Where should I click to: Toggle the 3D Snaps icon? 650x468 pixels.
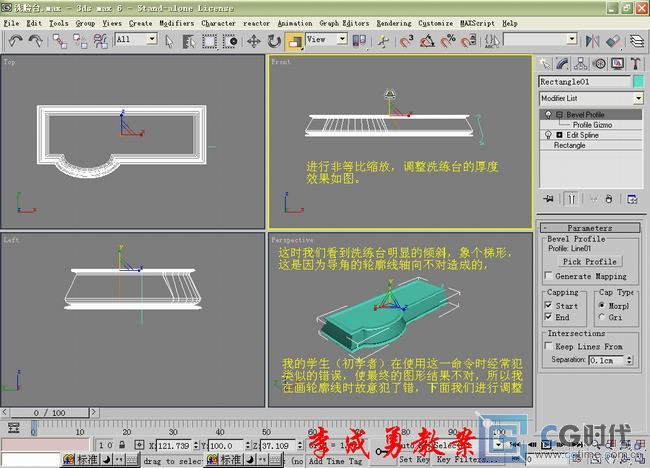407,41
